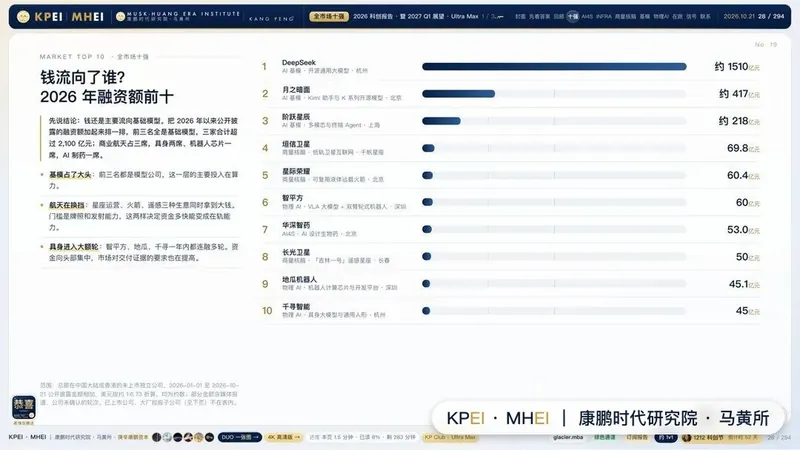The image size is (800, 450).
Task: Click the 千寻智能 company name
Action: (x=296, y=307)
